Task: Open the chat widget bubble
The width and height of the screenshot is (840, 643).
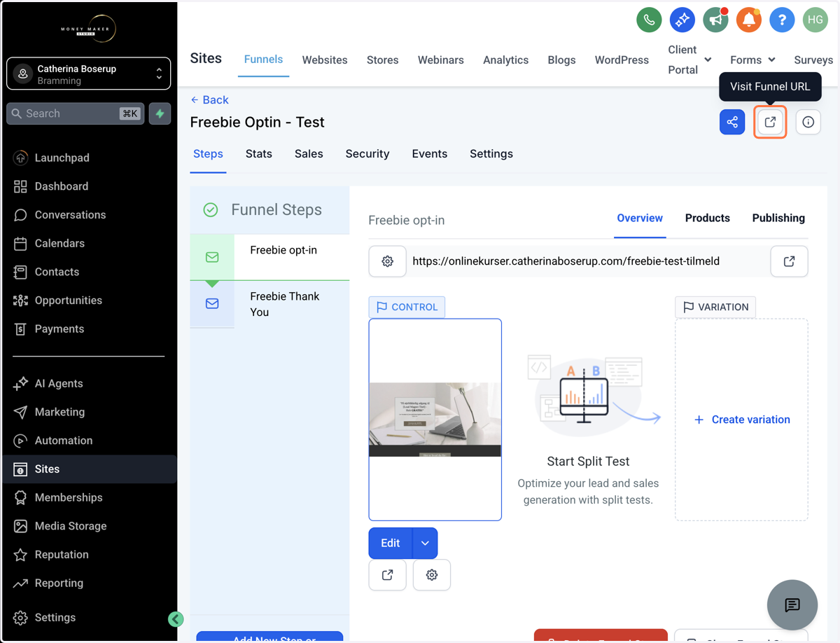Action: coord(792,605)
